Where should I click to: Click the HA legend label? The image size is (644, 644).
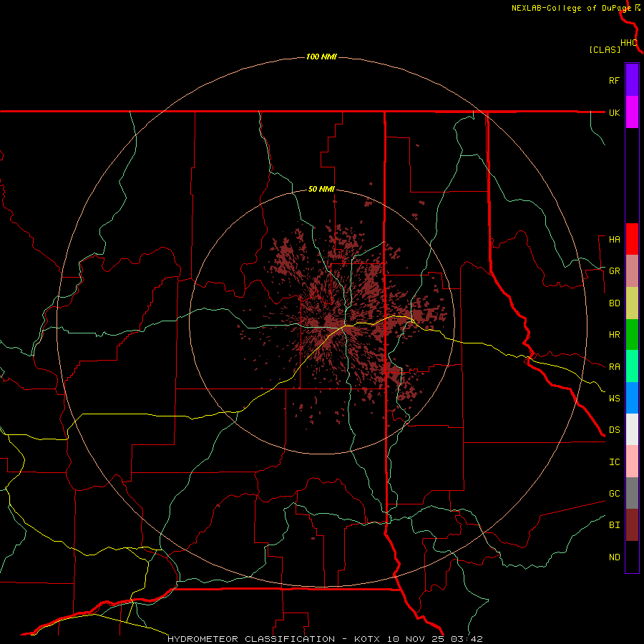tap(614, 240)
